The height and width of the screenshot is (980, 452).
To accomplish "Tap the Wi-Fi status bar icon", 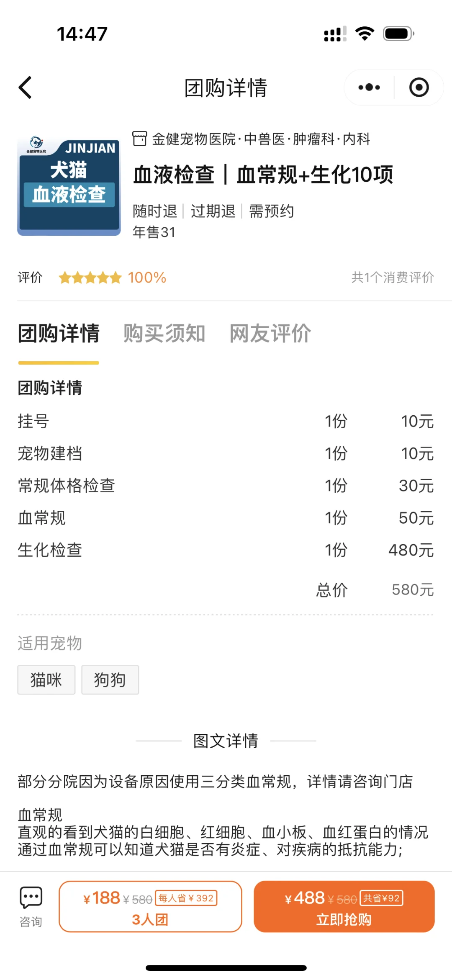I will tap(365, 33).
